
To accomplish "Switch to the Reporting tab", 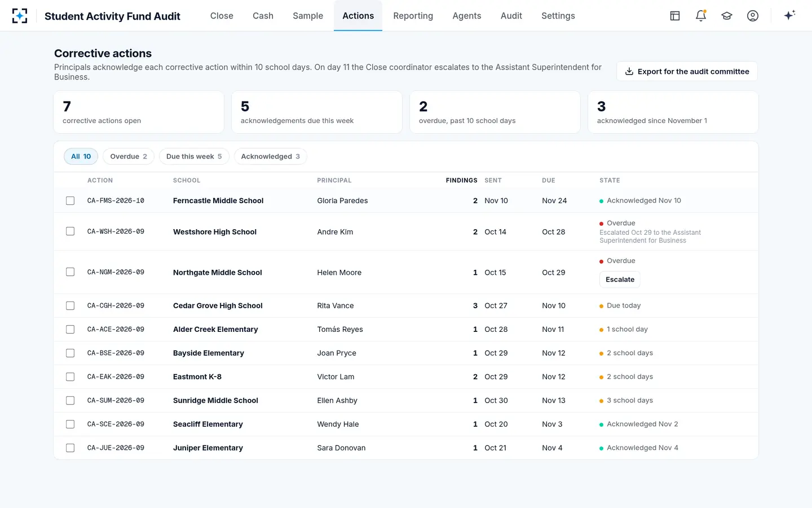I will point(413,16).
